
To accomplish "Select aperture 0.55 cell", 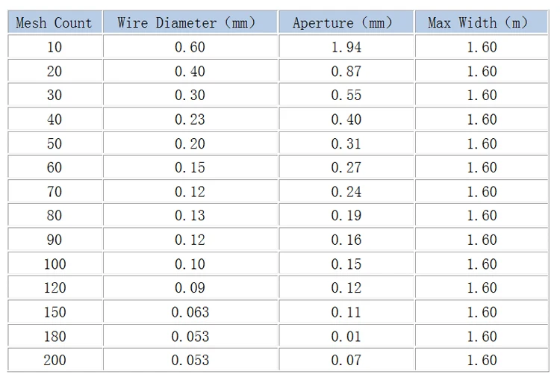I will 346,95.
